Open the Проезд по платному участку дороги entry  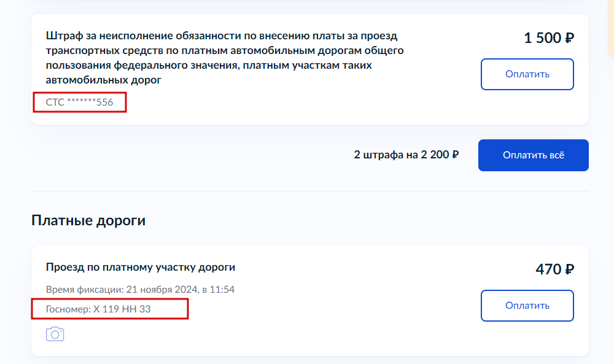pos(141,267)
